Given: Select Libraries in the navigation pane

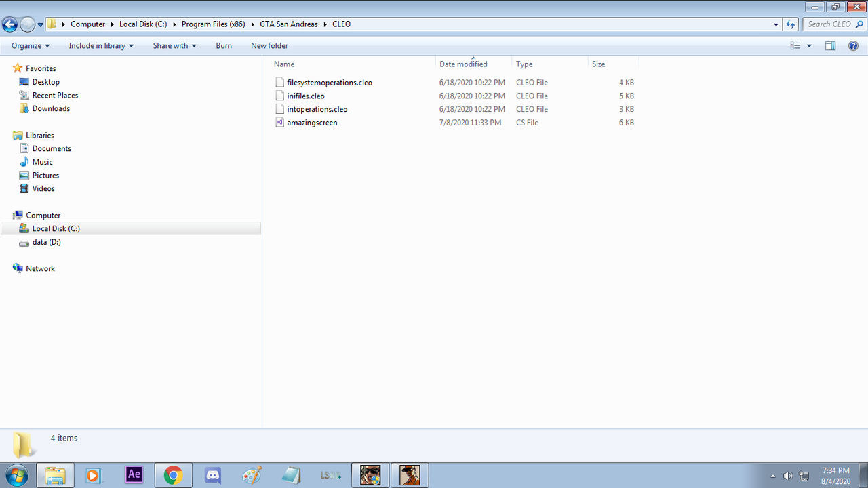Looking at the screenshot, I should [40, 136].
